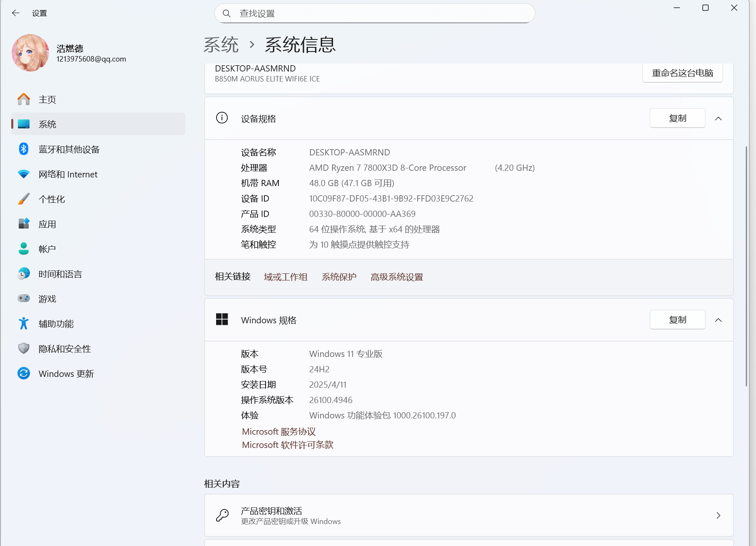Open Microsoft 软件许可条款 link

click(288, 445)
